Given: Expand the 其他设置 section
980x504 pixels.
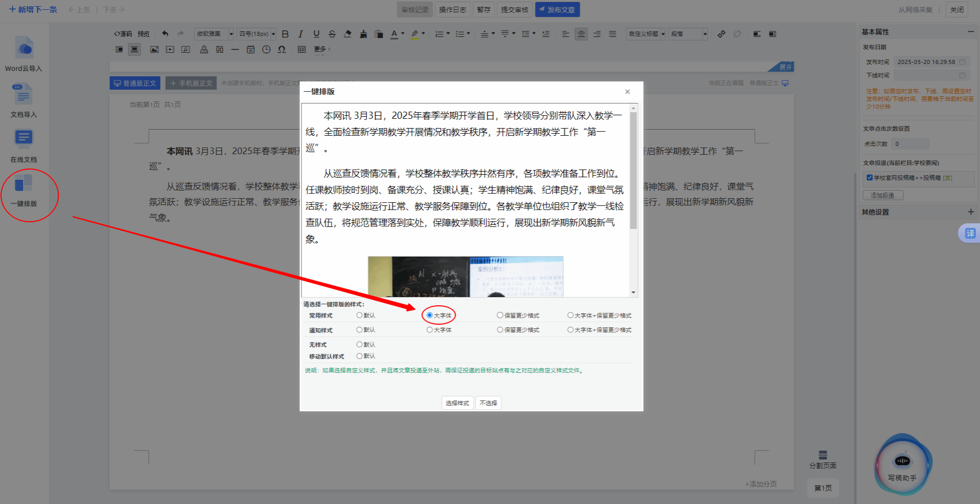Looking at the screenshot, I should click(x=970, y=212).
